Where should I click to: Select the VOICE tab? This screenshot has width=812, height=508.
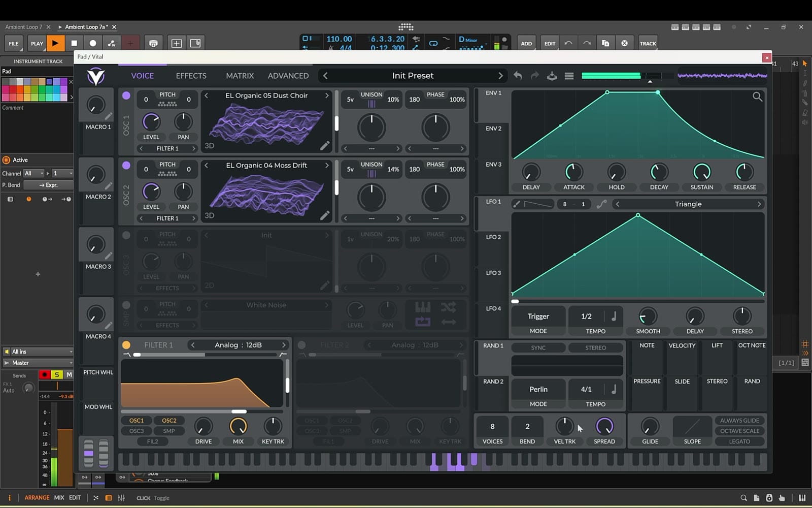click(142, 76)
